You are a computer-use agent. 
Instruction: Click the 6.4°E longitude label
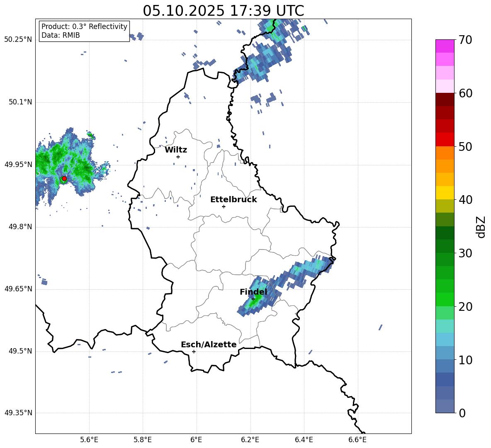click(304, 440)
